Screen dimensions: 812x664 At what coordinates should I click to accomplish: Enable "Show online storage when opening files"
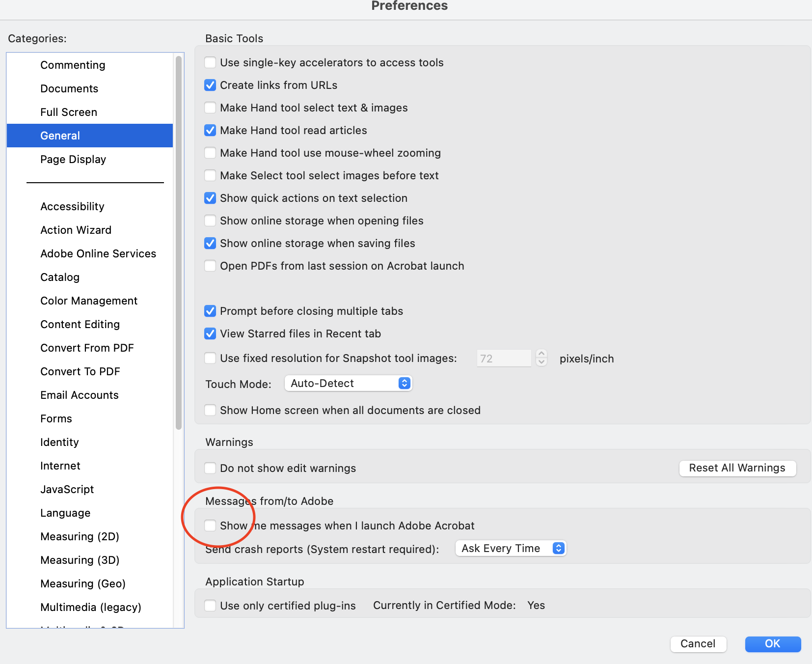click(x=210, y=221)
